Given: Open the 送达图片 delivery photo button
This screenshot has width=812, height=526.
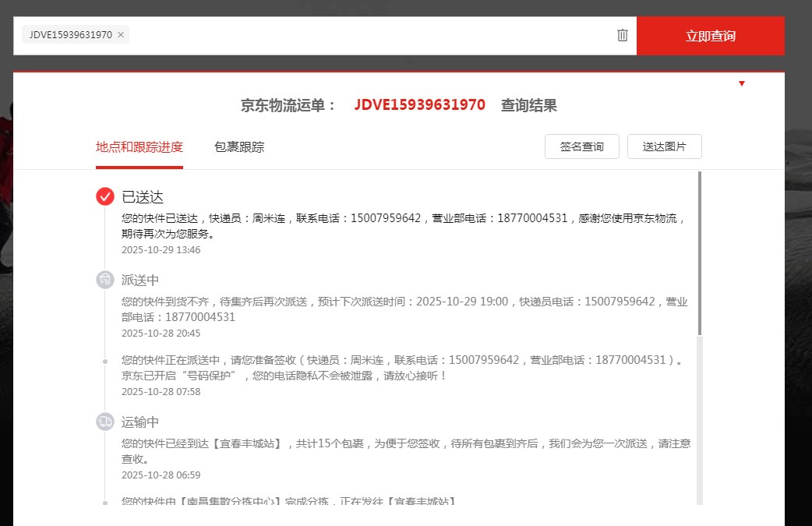Looking at the screenshot, I should 664,147.
